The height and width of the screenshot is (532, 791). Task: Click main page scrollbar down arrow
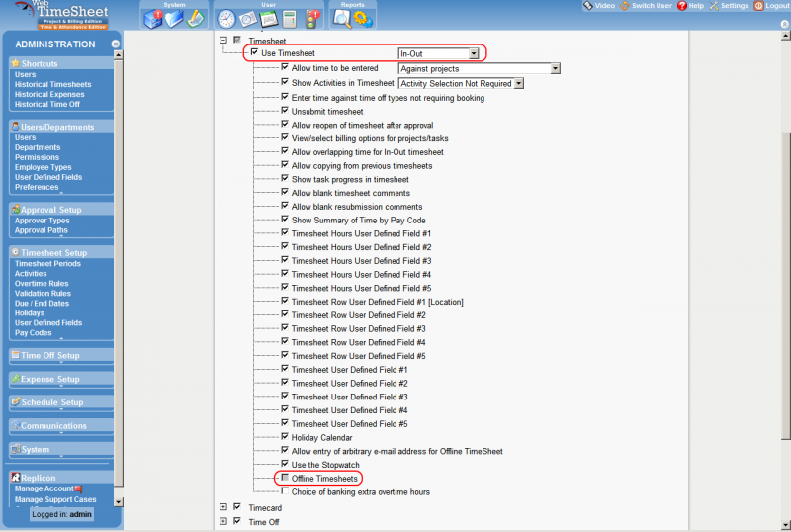(785, 525)
